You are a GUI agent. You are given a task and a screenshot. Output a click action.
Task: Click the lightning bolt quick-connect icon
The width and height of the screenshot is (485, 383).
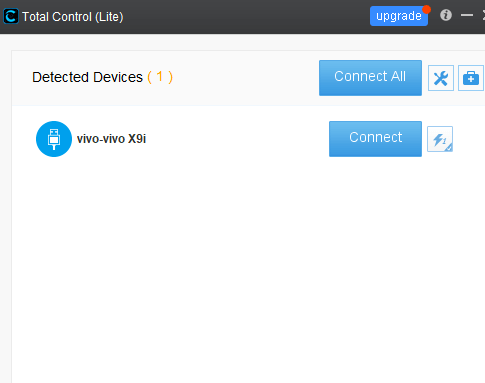click(440, 139)
